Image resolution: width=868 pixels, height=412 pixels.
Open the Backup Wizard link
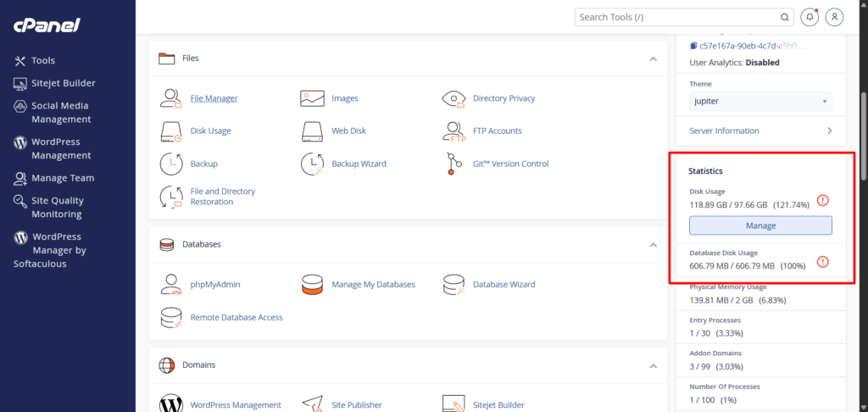tap(359, 164)
